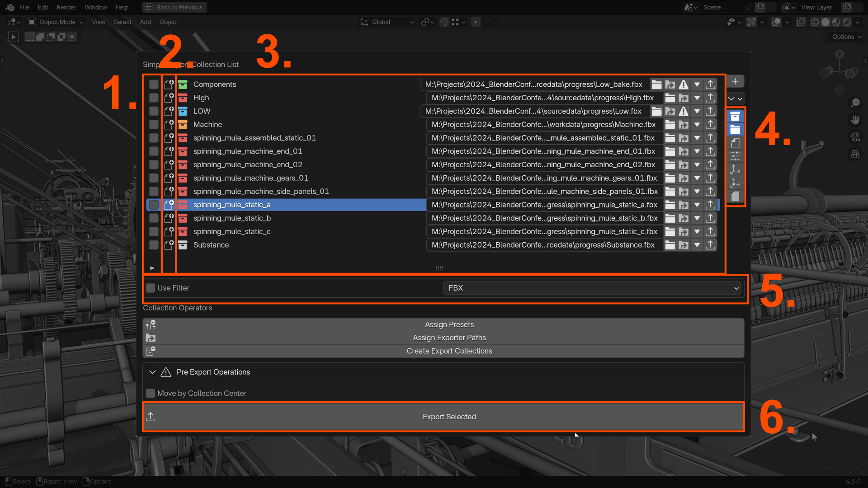This screenshot has height=488, width=868.
Task: Click blue collection icon of LOW
Action: 183,111
